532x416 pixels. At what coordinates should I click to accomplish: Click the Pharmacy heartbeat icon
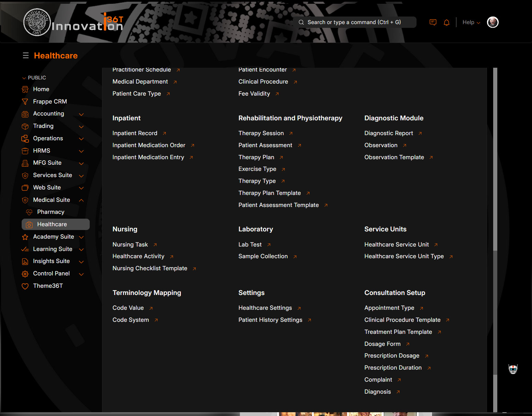pyautogui.click(x=29, y=212)
